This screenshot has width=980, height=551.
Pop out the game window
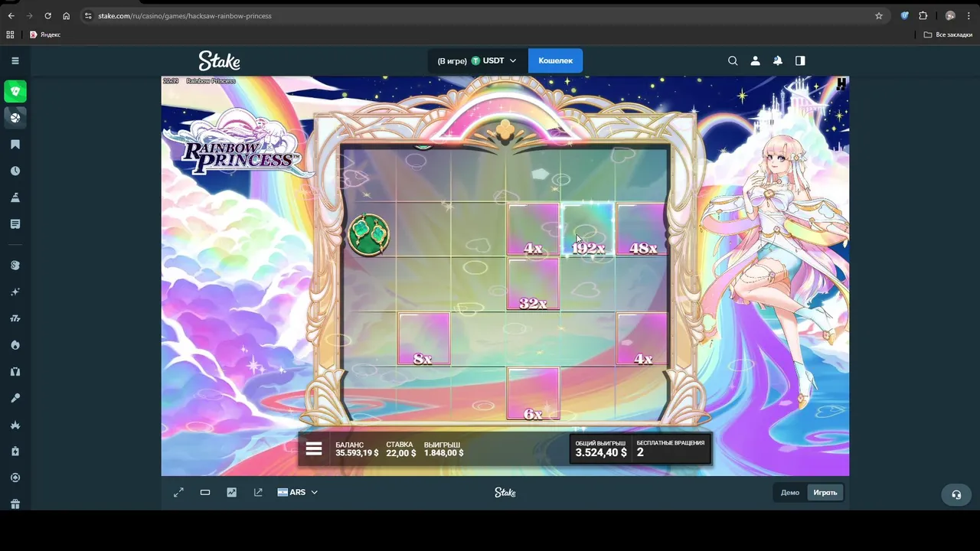tap(258, 492)
